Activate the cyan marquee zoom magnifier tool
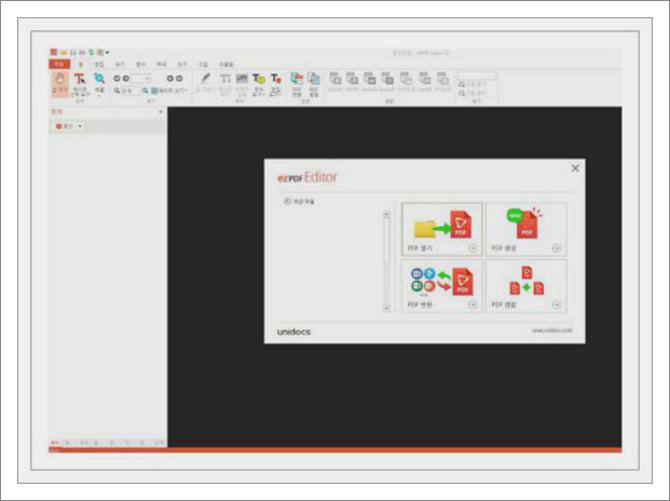Viewport: 670px width, 501px height. (x=99, y=83)
